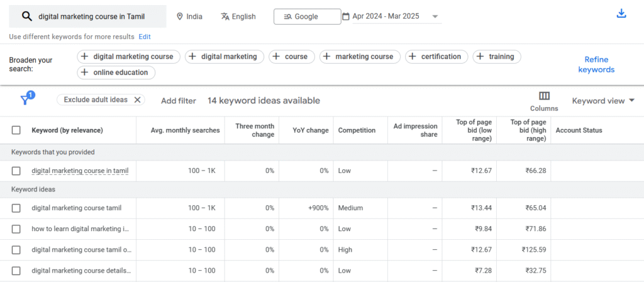Click '14 keyword ideas available' text
644x282 pixels.
pyautogui.click(x=264, y=101)
